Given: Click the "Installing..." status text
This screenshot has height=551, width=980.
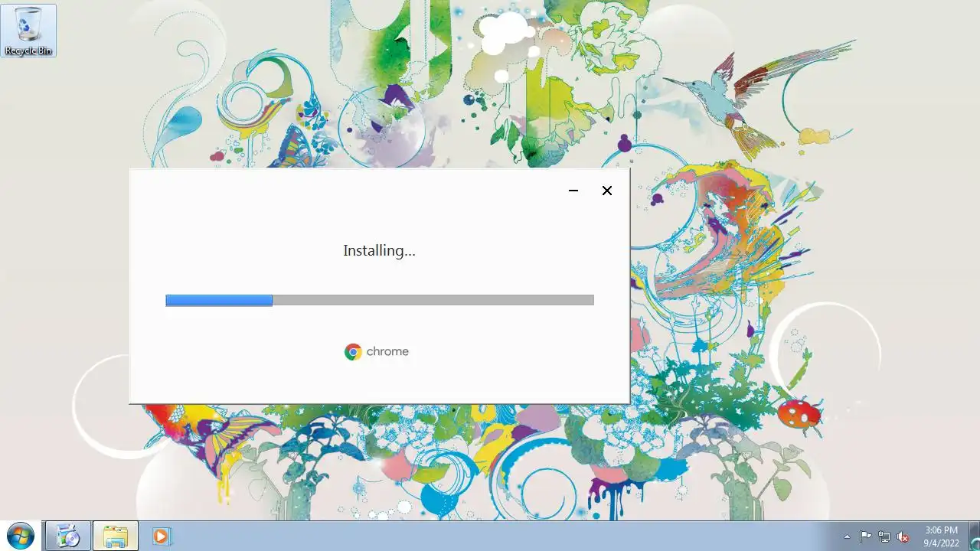Looking at the screenshot, I should click(x=379, y=250).
